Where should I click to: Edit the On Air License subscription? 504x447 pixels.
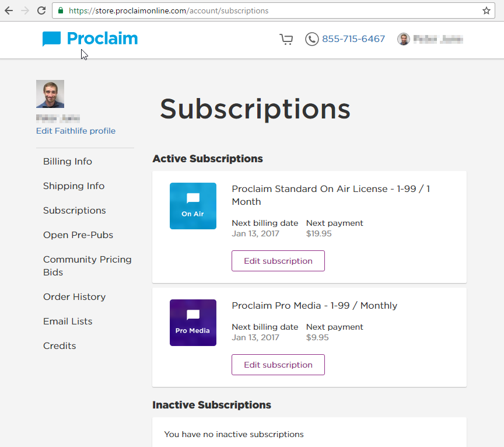pyautogui.click(x=278, y=261)
